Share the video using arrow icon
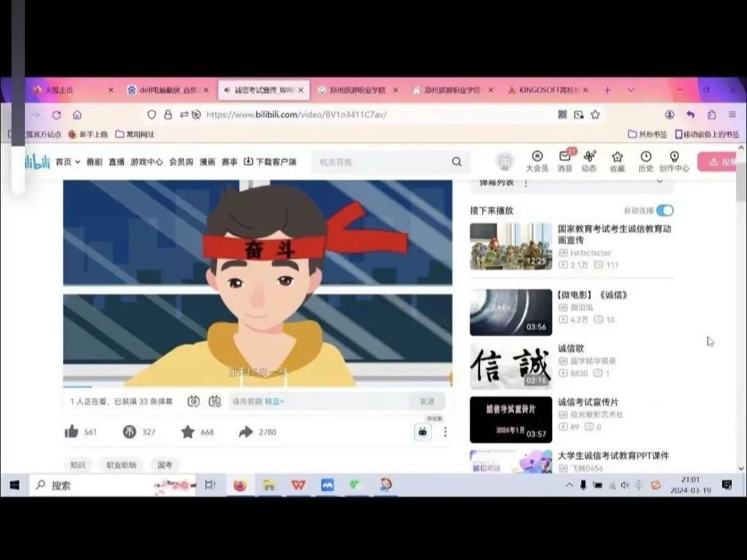This screenshot has height=560, width=747. pos(246,432)
